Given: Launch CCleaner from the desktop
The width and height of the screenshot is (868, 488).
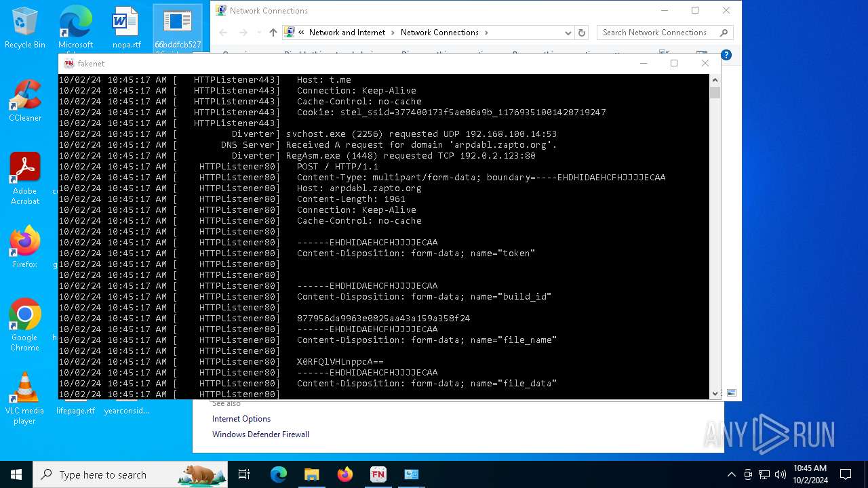Looking at the screenshot, I should coord(25,101).
